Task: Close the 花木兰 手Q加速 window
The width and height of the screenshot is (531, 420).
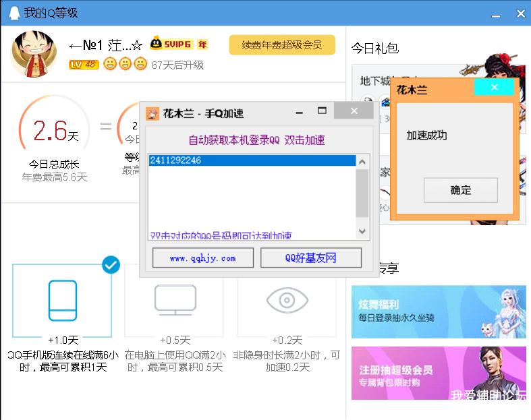Action: (x=354, y=111)
